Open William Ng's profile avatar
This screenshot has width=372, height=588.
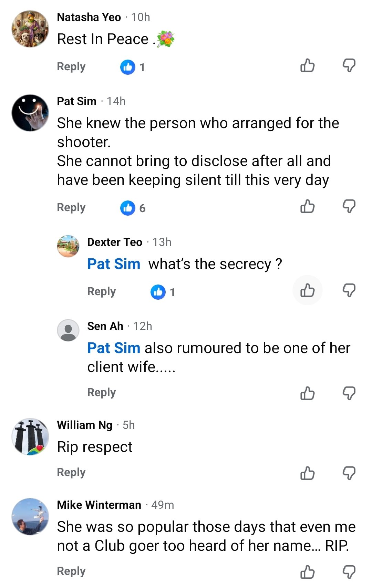click(x=30, y=437)
